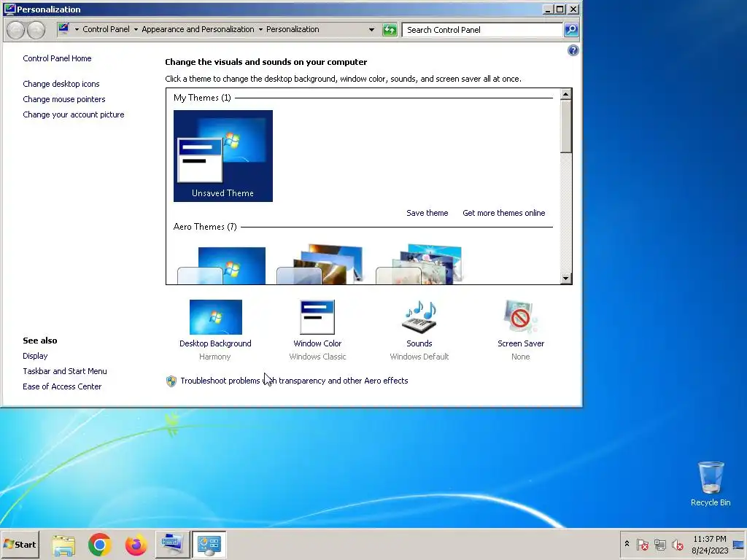The height and width of the screenshot is (560, 747).
Task: Click Appearance and Personalization breadcrumb
Action: 198,29
